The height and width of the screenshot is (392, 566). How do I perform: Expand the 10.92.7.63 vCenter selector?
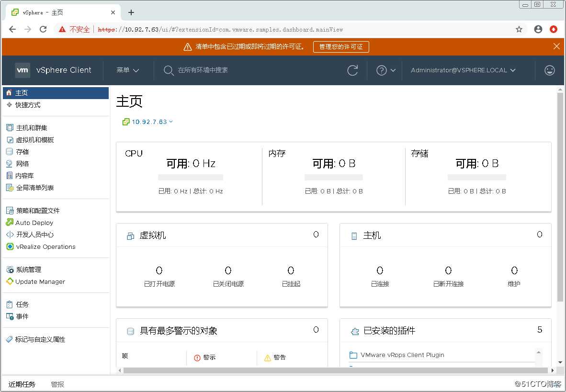click(x=148, y=122)
